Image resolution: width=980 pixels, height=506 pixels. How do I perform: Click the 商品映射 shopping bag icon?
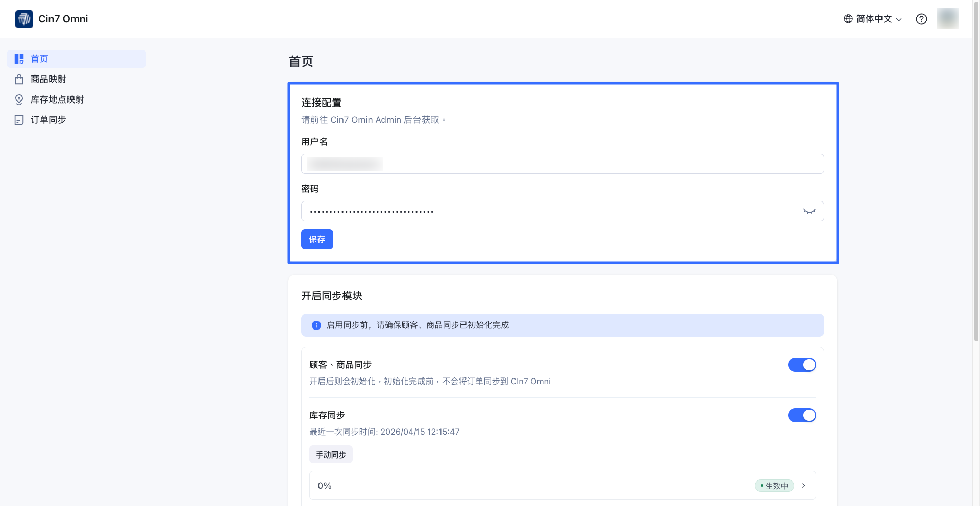pos(19,79)
